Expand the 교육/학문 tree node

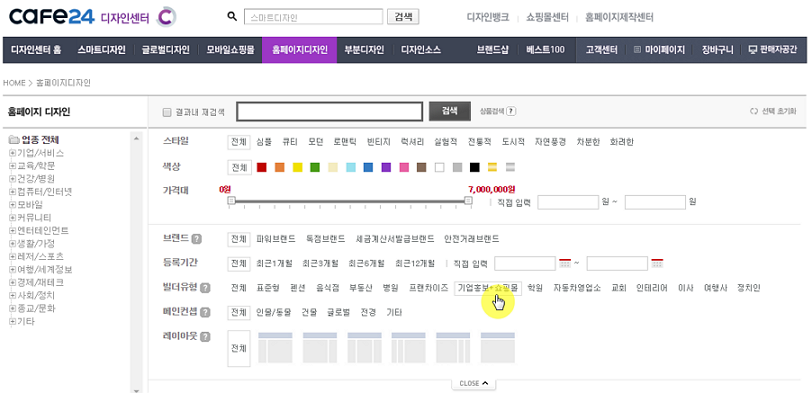coord(12,166)
